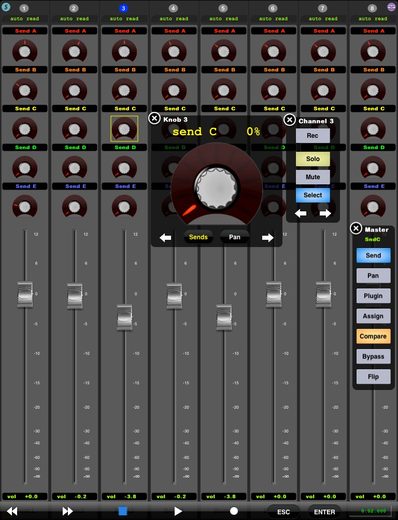The height and width of the screenshot is (520, 398).
Task: Click left arrow in Knob 3 popup
Action: point(165,237)
